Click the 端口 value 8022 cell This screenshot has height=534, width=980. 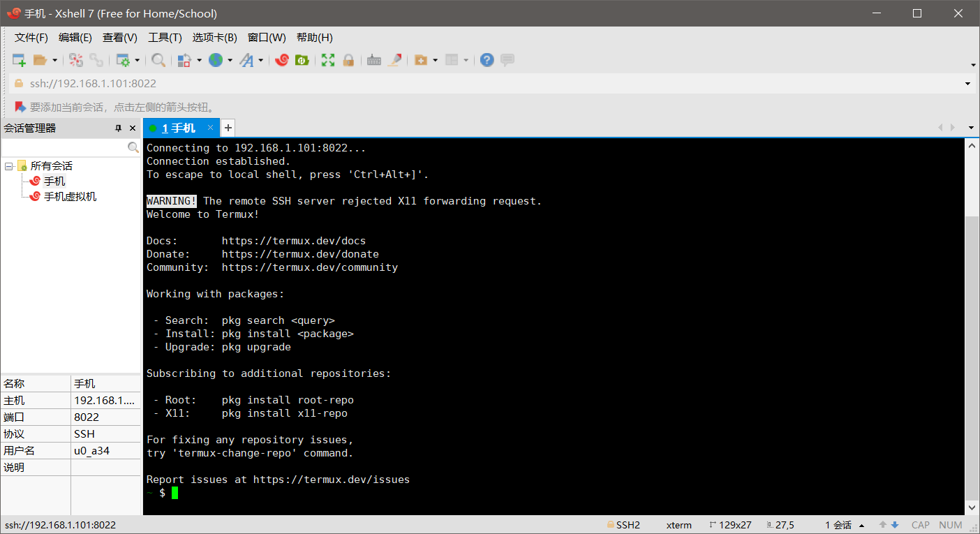105,417
